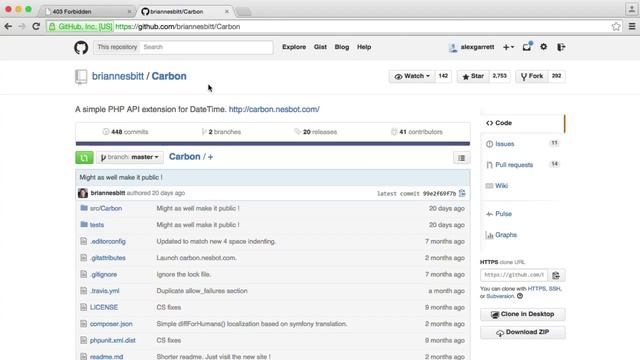
Task: Click the SSH clone option link
Action: pyautogui.click(x=554, y=289)
